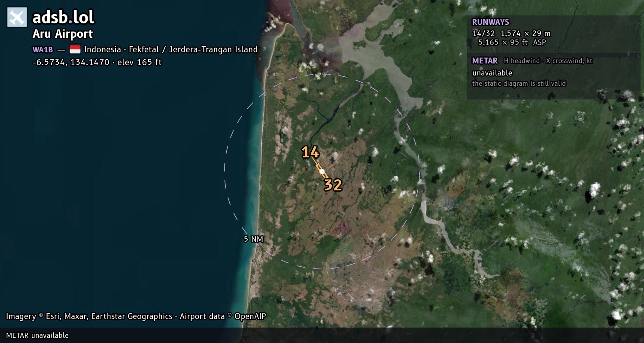The height and width of the screenshot is (343, 644).
Task: Click 'the static diagram is still valid' note
Action: (519, 84)
